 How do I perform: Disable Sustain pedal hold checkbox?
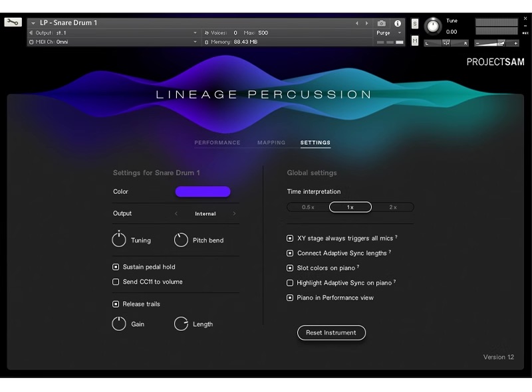pos(116,267)
